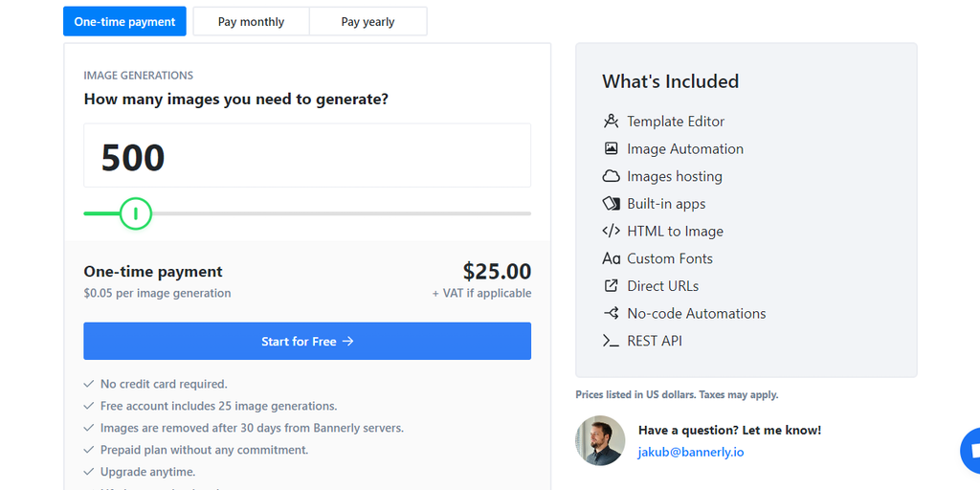Select the One-time payment tab
The image size is (980, 490).
coord(124,21)
